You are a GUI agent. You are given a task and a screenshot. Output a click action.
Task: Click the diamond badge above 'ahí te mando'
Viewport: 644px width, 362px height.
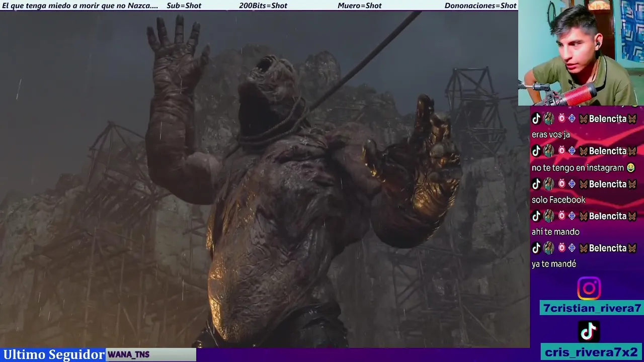tap(572, 216)
